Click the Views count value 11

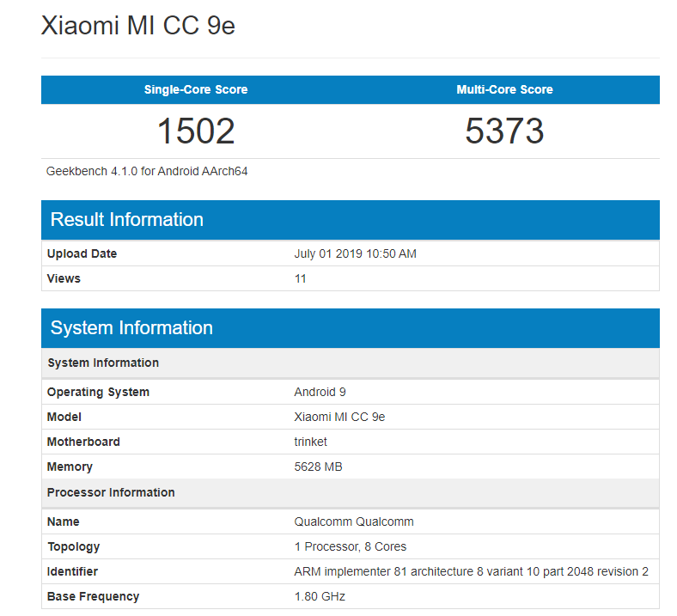coord(300,278)
